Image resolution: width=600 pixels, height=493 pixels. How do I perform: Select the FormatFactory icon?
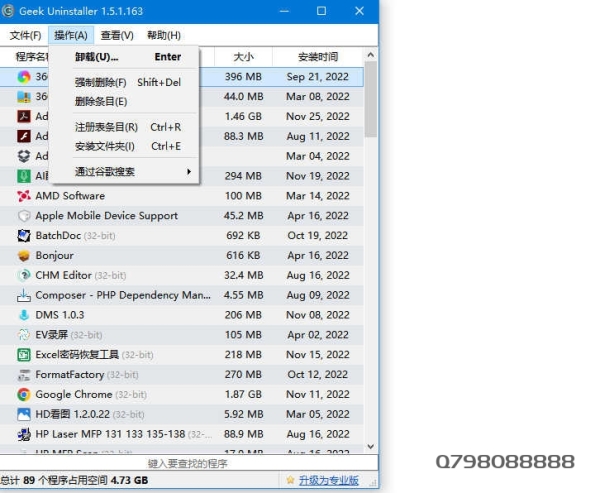24,375
